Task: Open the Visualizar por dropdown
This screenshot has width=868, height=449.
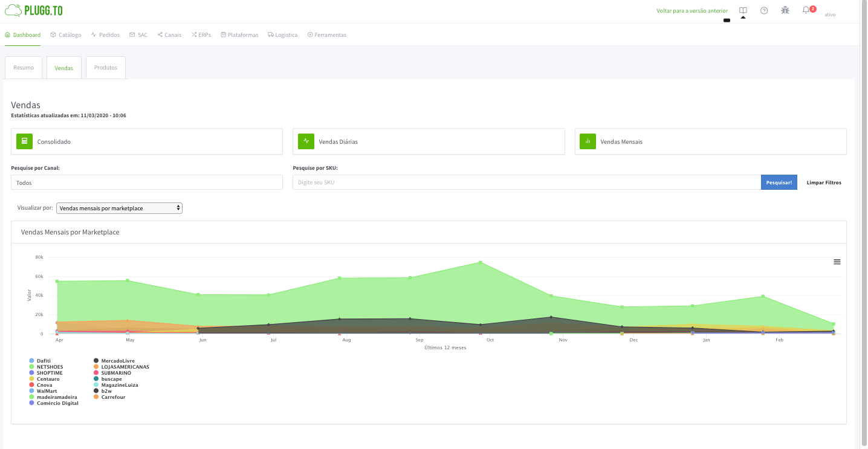Action: click(x=119, y=208)
